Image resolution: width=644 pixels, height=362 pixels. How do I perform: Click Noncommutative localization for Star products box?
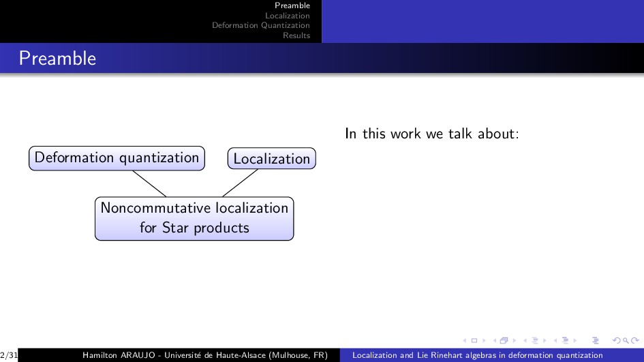[x=194, y=219]
